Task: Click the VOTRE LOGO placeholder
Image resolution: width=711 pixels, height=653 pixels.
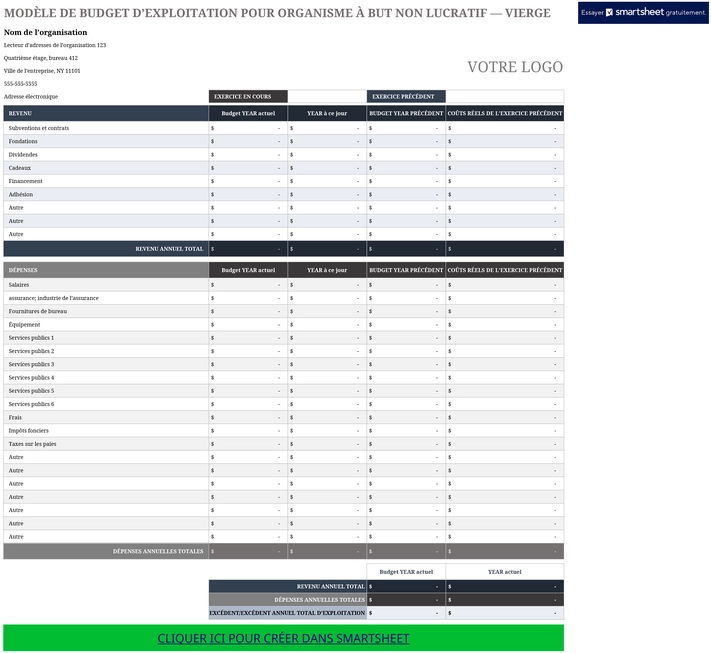Action: point(515,67)
